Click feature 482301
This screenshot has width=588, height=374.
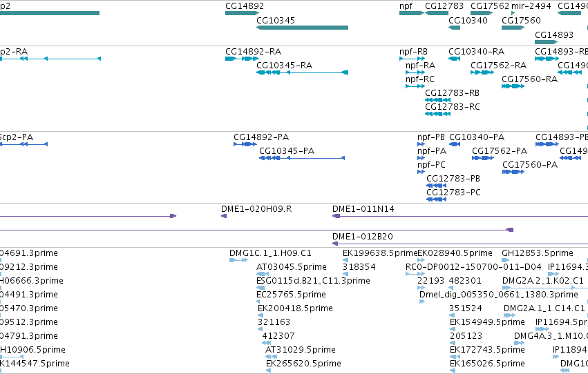click(x=452, y=288)
